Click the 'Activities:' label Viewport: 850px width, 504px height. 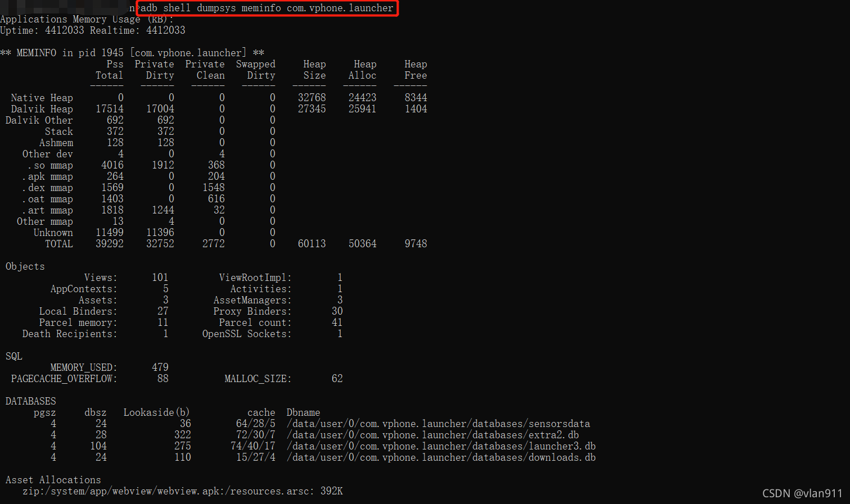261,289
